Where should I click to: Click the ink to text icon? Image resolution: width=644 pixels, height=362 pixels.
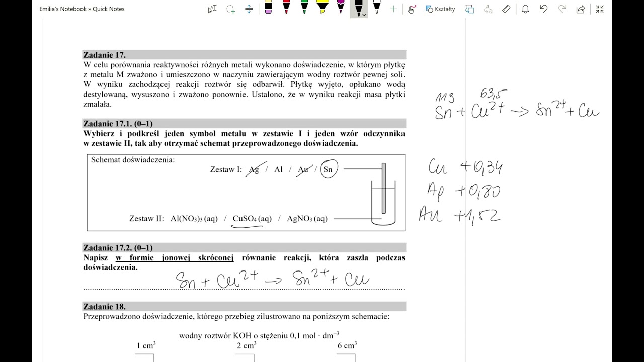(488, 9)
